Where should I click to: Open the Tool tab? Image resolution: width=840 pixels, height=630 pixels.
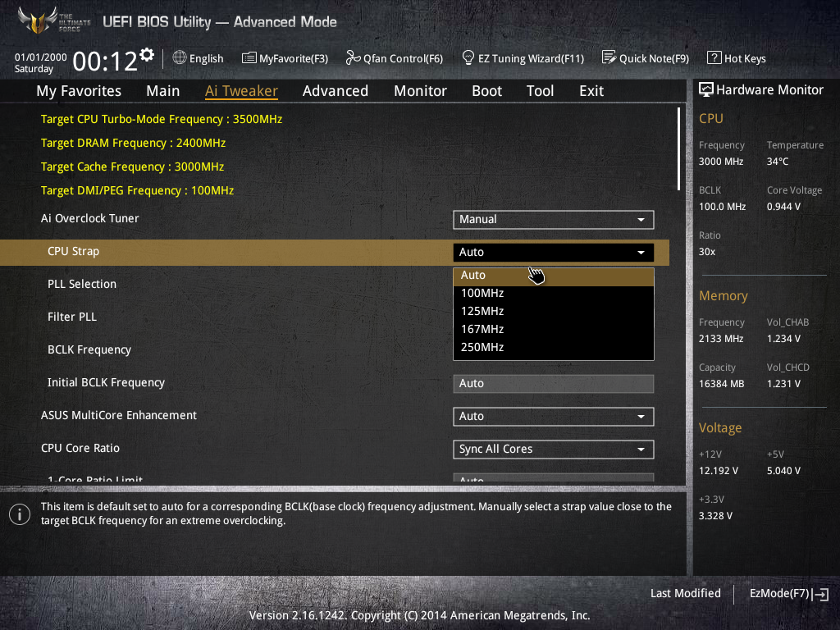(540, 90)
